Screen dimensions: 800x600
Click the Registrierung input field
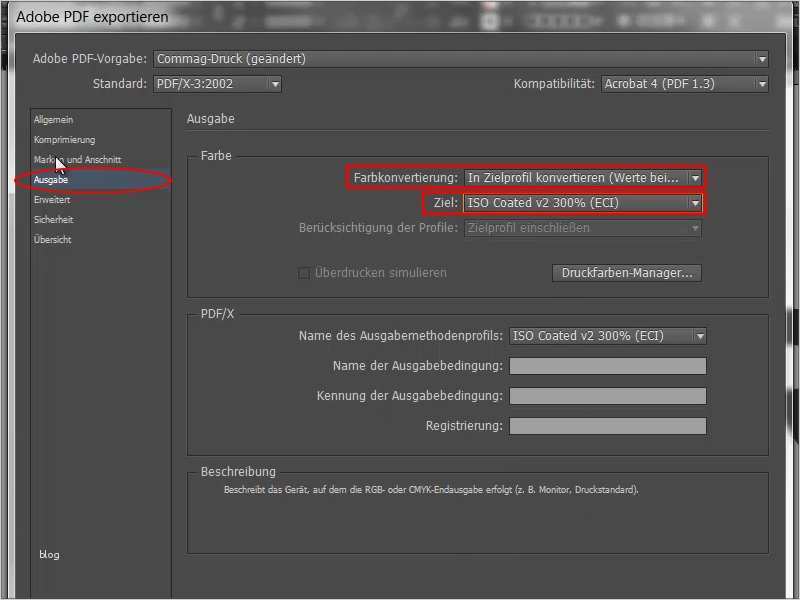pyautogui.click(x=608, y=426)
